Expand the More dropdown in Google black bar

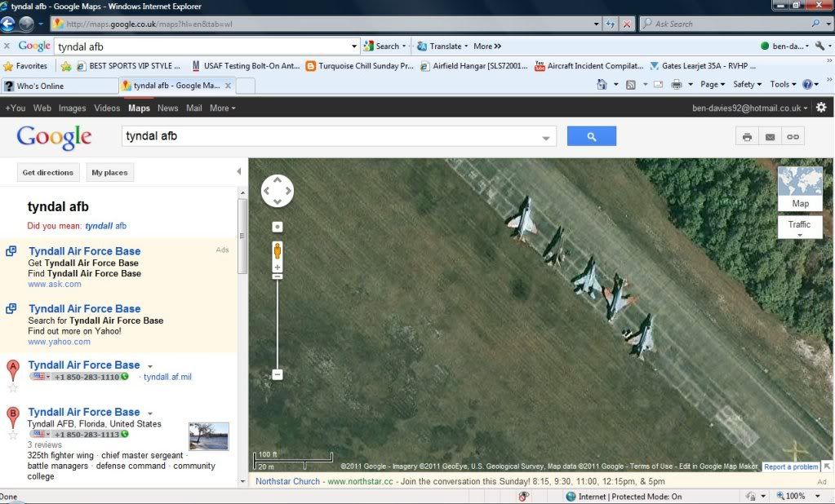pos(223,108)
